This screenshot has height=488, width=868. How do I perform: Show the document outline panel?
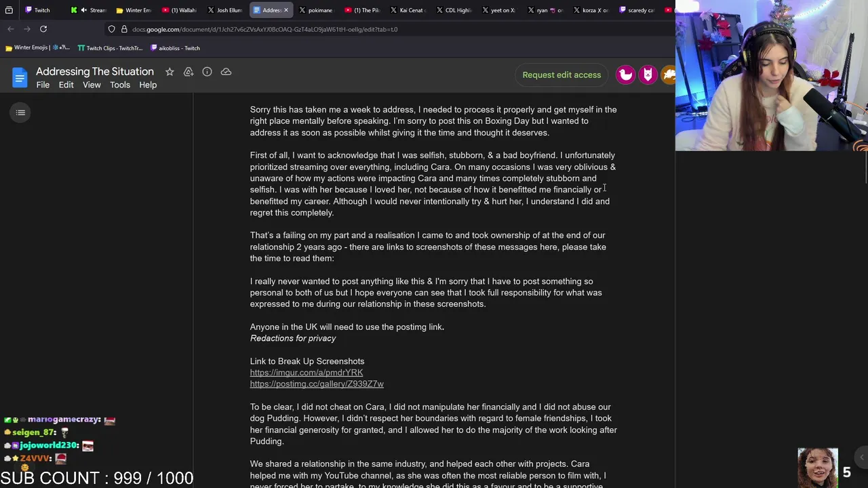pos(20,113)
